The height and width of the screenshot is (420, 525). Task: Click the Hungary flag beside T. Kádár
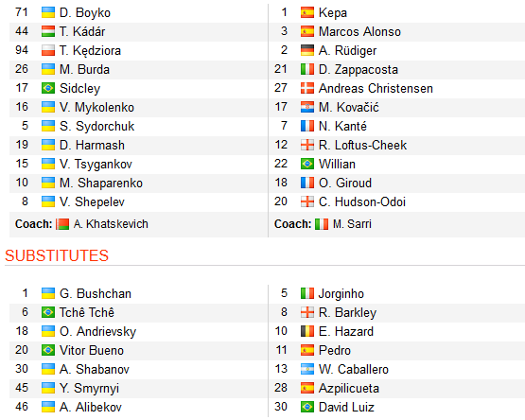click(48, 31)
